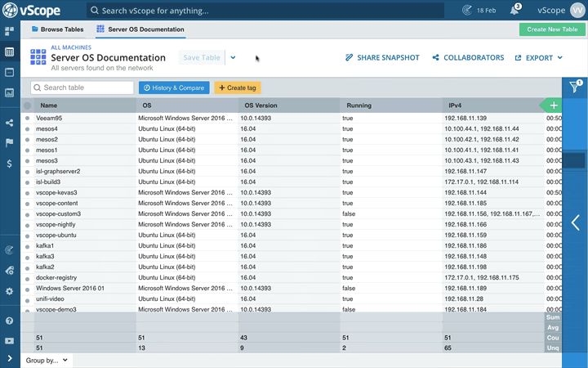Click the Create New Table button
Screen dimensions: 588x368
[x=552, y=29]
